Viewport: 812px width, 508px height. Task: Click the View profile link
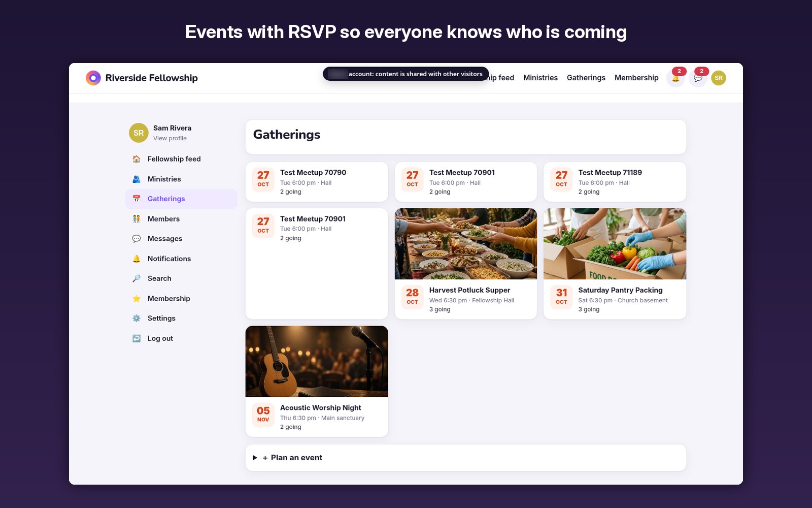tap(170, 138)
